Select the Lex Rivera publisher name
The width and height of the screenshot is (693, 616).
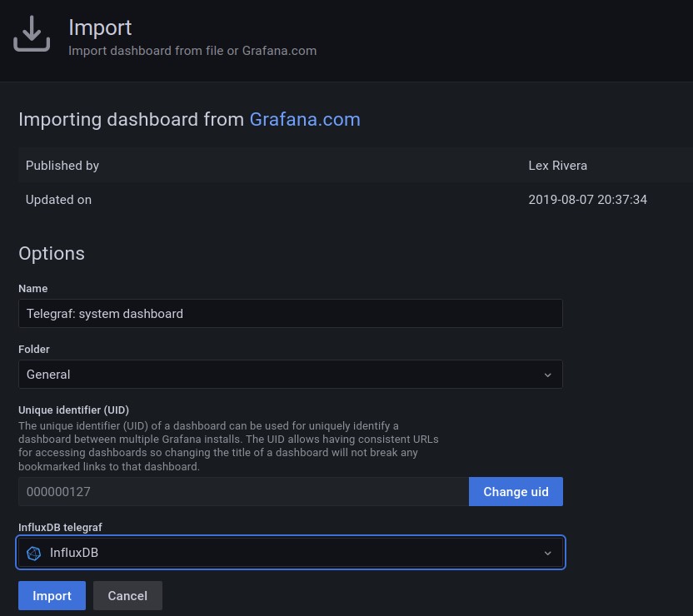pos(557,166)
